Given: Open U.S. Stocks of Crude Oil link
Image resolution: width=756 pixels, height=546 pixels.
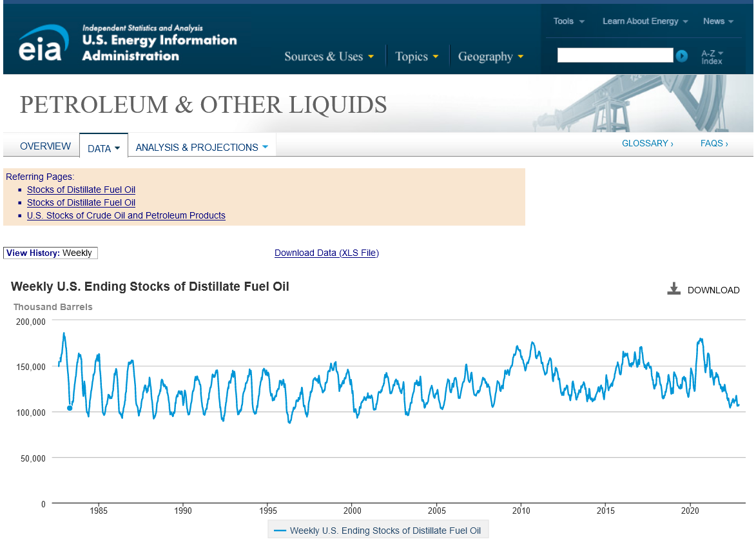Looking at the screenshot, I should pyautogui.click(x=126, y=215).
